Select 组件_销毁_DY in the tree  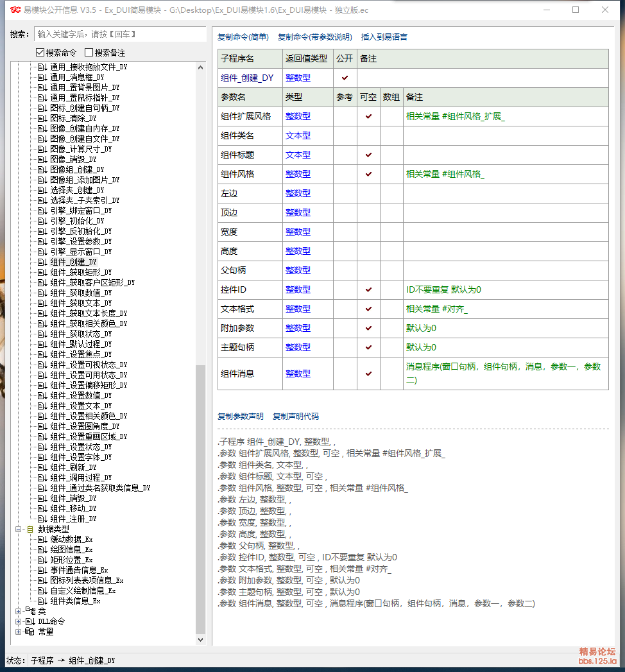tap(73, 498)
